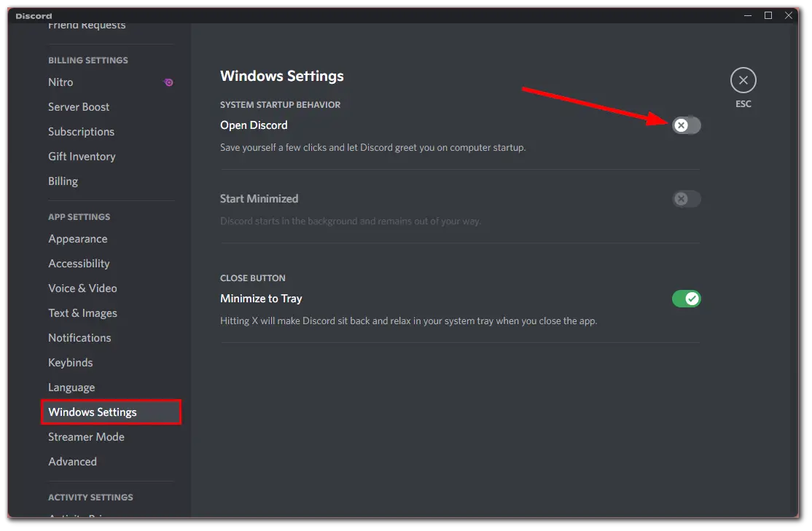Toggle the Open Discord startup switch

click(x=686, y=125)
